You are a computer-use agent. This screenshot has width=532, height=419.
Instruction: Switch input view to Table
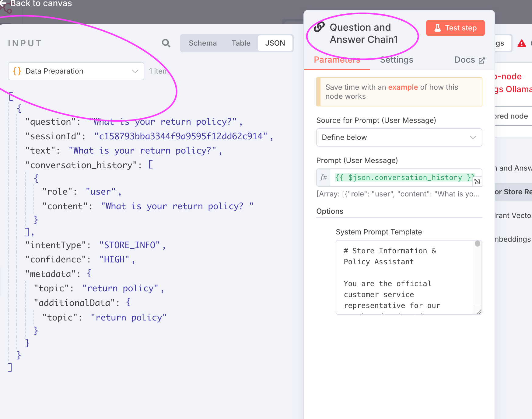[241, 43]
